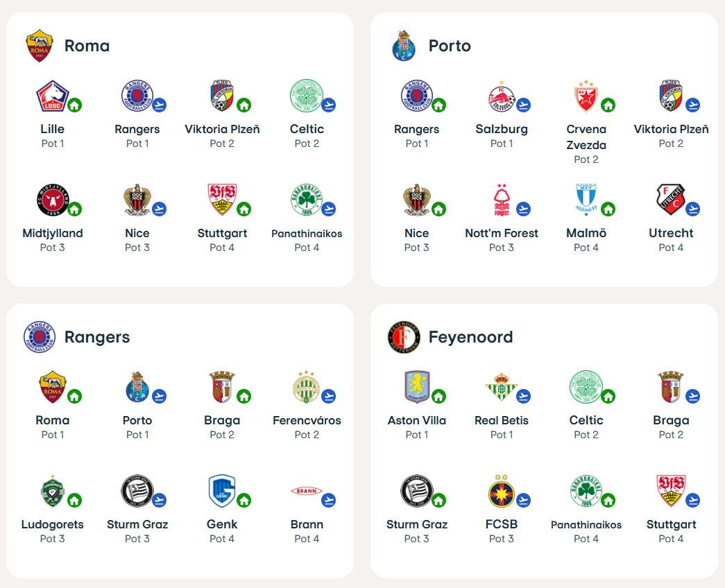Click the Ferencváros team name
Viewport: 725px width, 588px height.
point(307,420)
